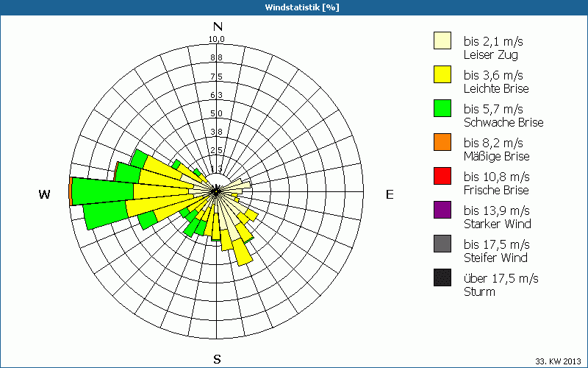Click the '33. KW 2013' date label
The height and width of the screenshot is (368, 588).
pyautogui.click(x=558, y=362)
